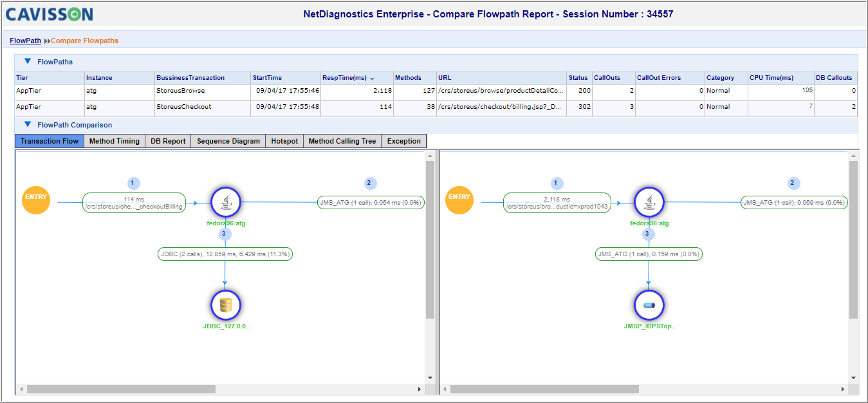Screen dimensions: 868x403
Task: Select the StoreusCheckout transaction cell
Action: tap(203, 108)
